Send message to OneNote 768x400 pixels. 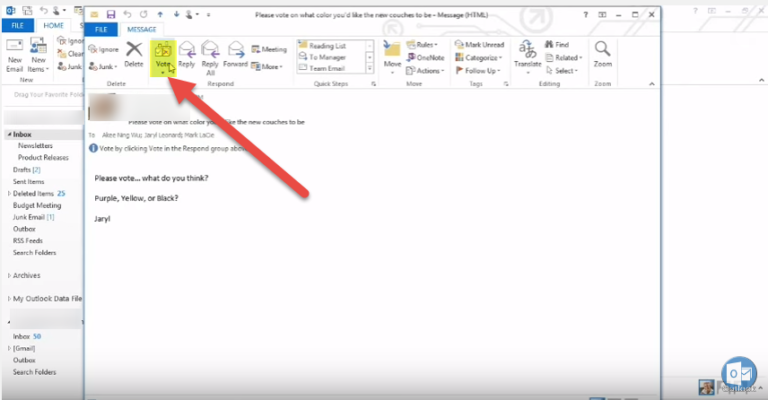(430, 58)
